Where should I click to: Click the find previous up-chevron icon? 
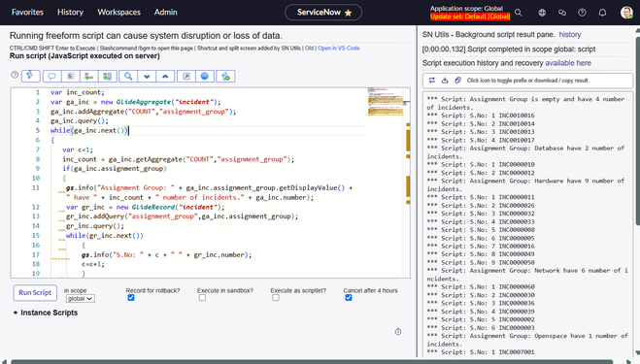[x=165, y=77]
